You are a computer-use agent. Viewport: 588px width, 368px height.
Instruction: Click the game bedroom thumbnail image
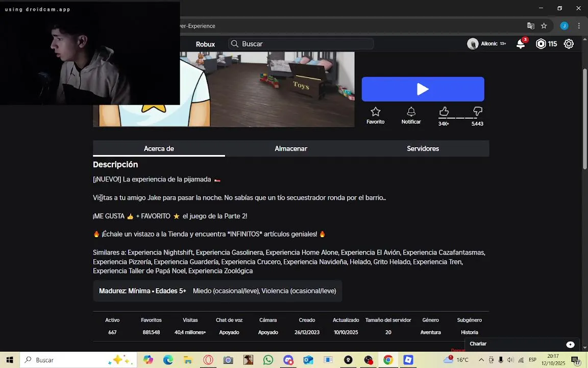point(224,89)
